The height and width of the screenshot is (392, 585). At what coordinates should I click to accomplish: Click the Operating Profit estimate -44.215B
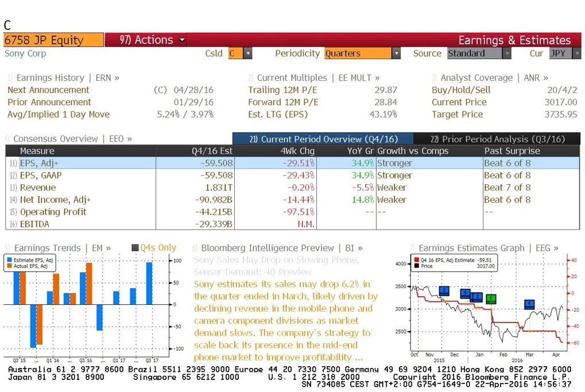(x=214, y=212)
